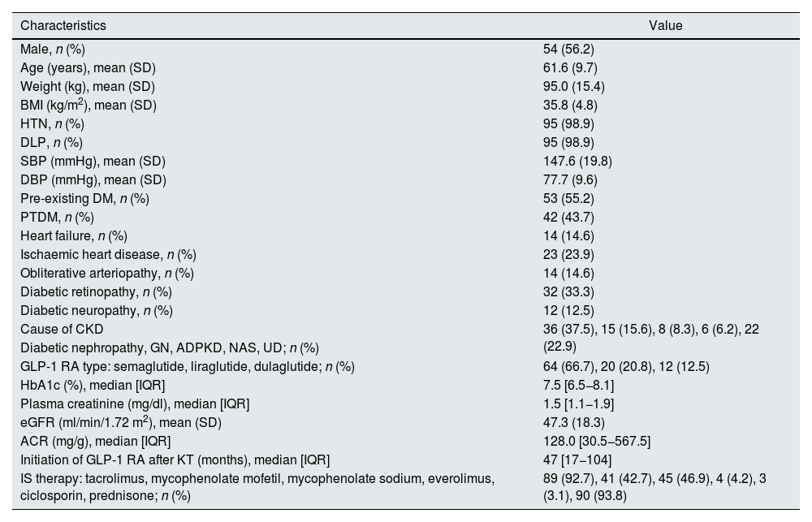Select the Heart failure row label

[74, 235]
